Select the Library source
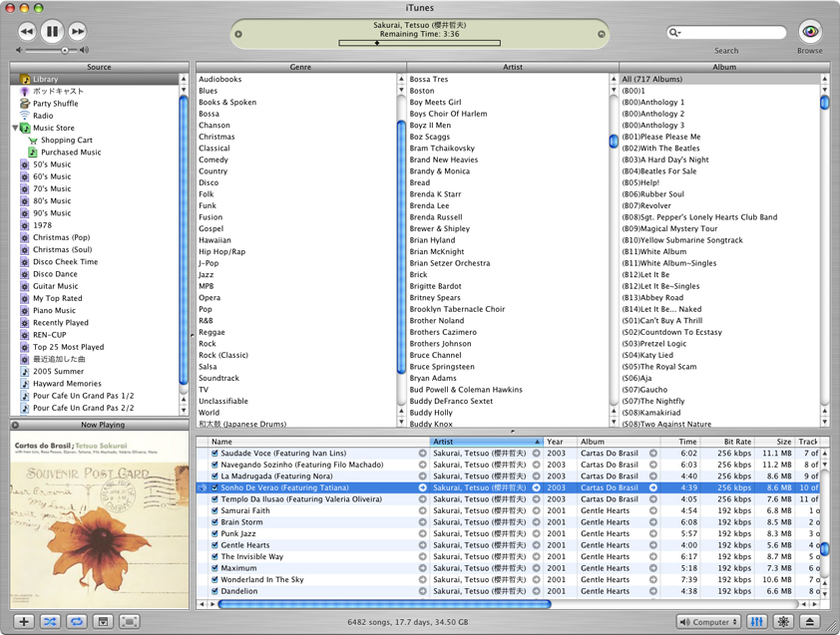 click(x=95, y=79)
